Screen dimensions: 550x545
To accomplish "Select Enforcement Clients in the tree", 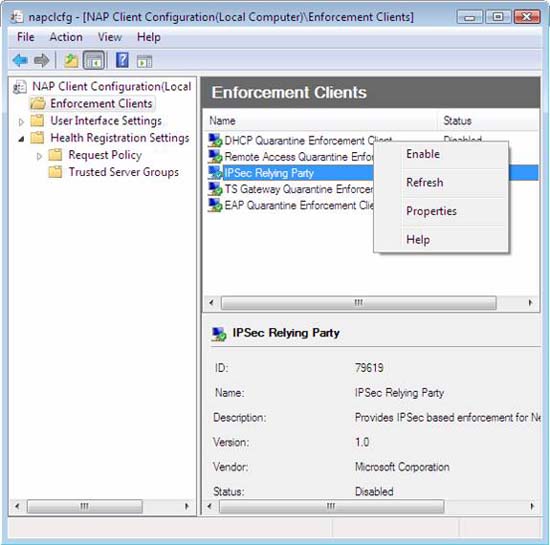I will click(x=101, y=103).
